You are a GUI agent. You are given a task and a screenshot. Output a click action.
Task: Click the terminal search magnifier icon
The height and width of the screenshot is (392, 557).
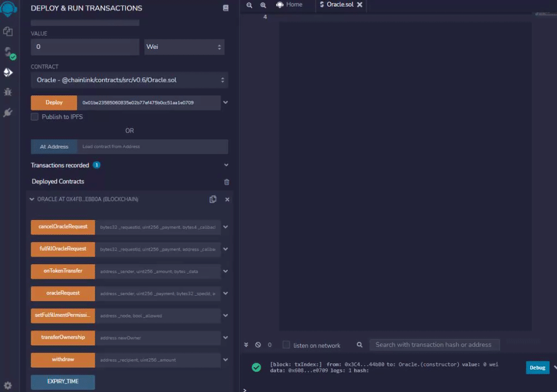[x=359, y=345]
